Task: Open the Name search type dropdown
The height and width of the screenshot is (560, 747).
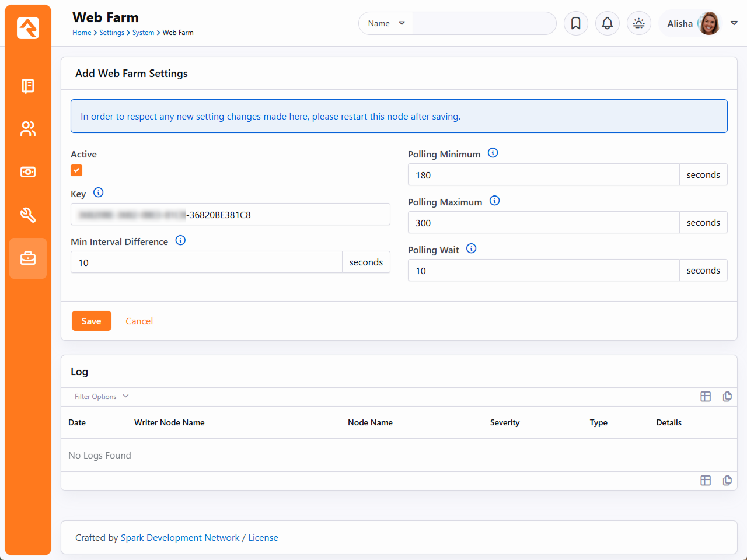Action: [386, 23]
